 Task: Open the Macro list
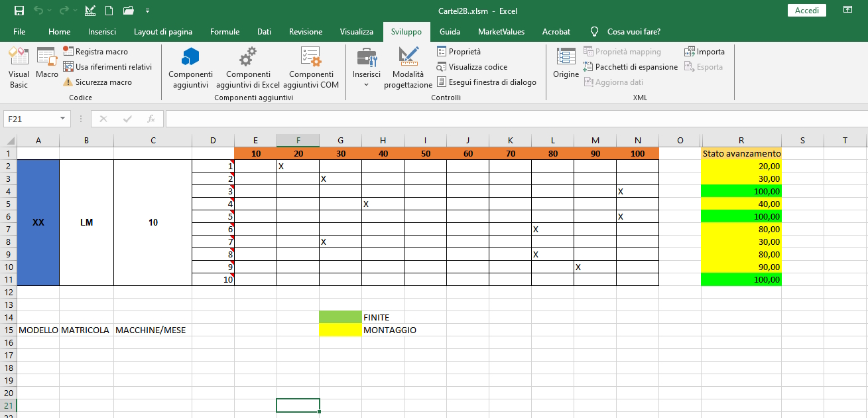click(47, 64)
